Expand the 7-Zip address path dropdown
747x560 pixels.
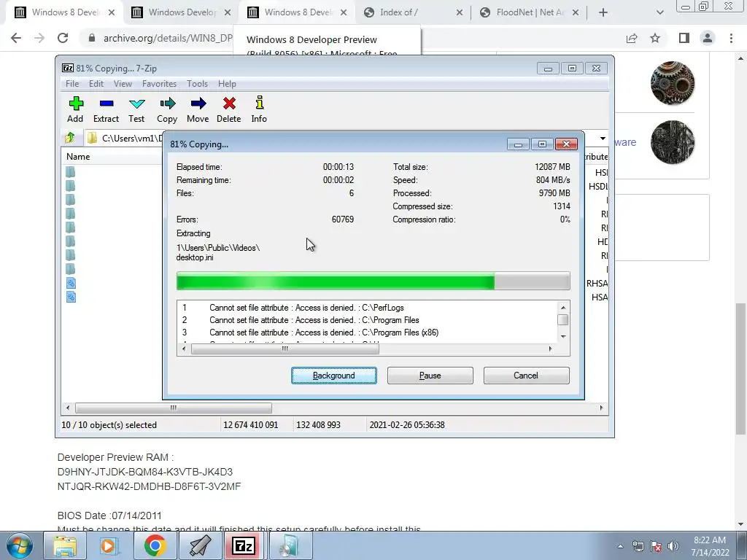point(603,139)
